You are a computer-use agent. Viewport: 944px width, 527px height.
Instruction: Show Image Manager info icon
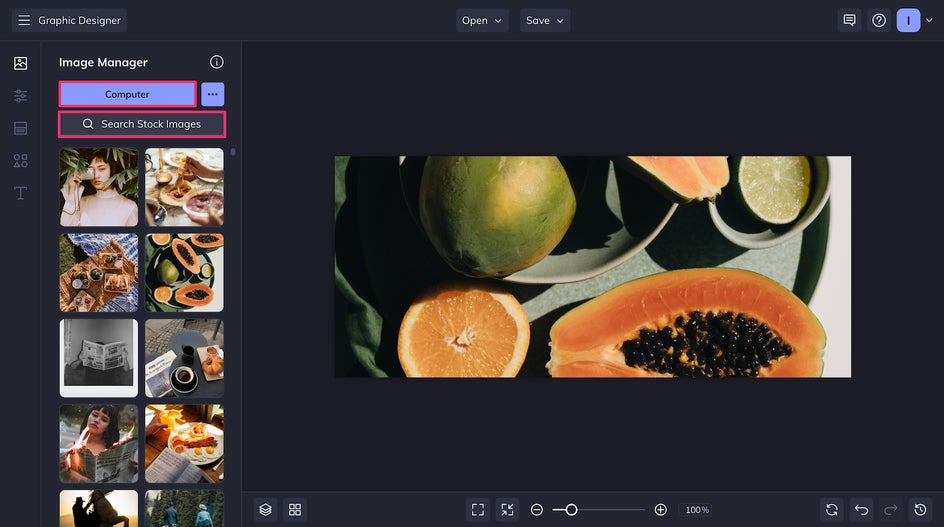click(x=217, y=62)
